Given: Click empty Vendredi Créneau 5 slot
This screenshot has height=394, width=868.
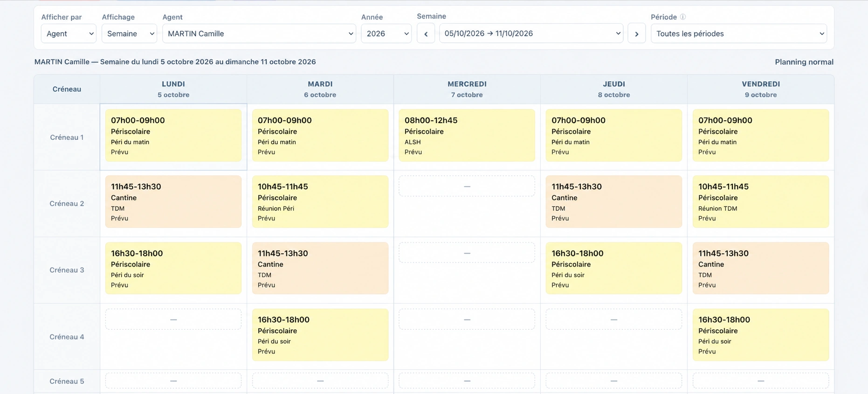Looking at the screenshot, I should [761, 381].
